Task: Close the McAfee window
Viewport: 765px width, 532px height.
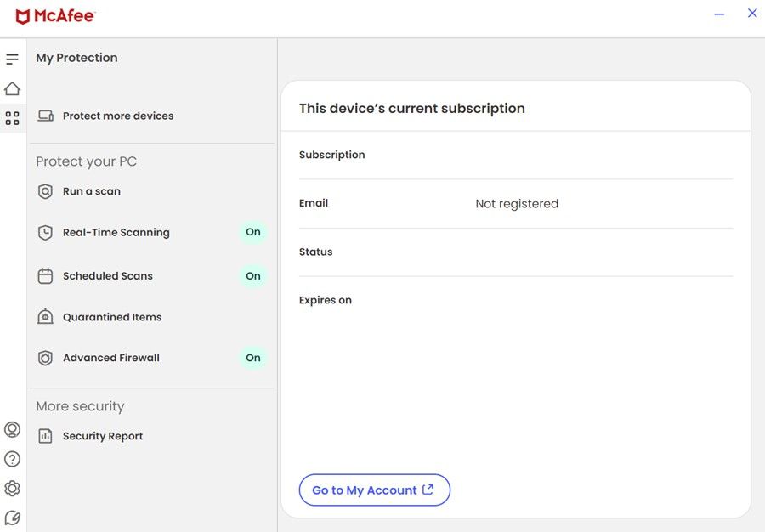Action: click(x=751, y=14)
